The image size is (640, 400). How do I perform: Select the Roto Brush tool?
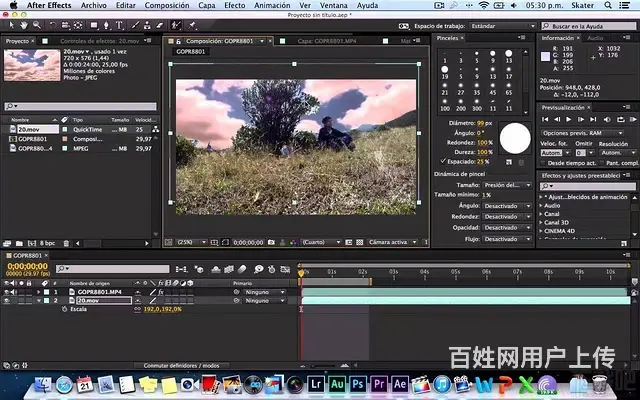[176, 25]
